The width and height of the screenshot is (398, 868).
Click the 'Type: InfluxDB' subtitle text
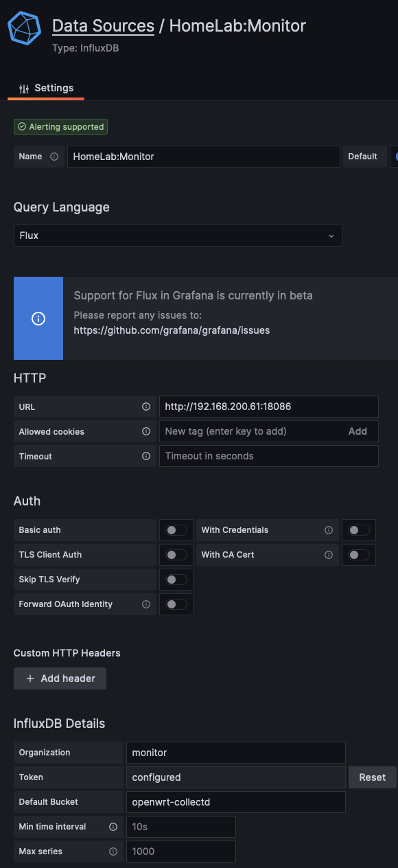[x=86, y=49]
